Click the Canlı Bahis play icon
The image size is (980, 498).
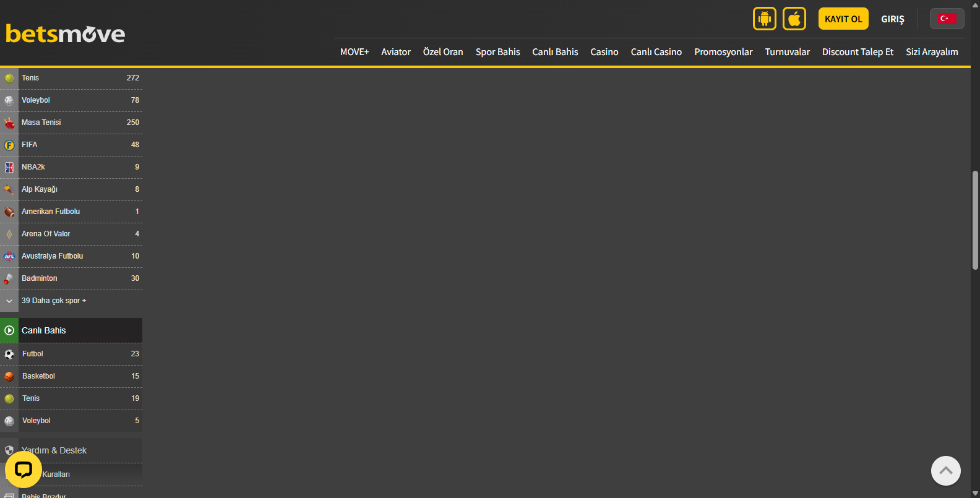point(9,330)
